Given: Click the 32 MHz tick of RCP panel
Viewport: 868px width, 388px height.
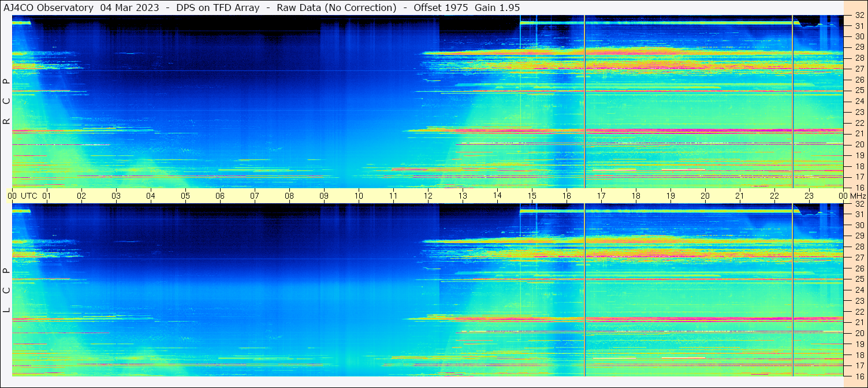Looking at the screenshot, I should (x=859, y=16).
